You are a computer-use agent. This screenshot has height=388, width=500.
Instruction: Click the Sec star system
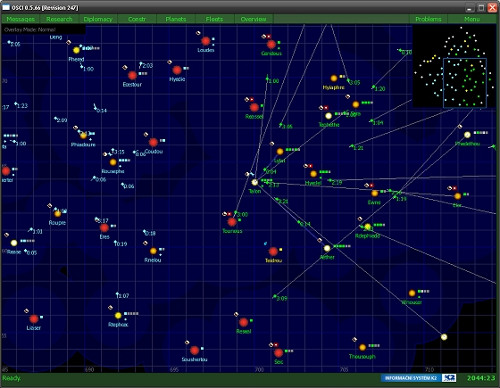(279, 353)
